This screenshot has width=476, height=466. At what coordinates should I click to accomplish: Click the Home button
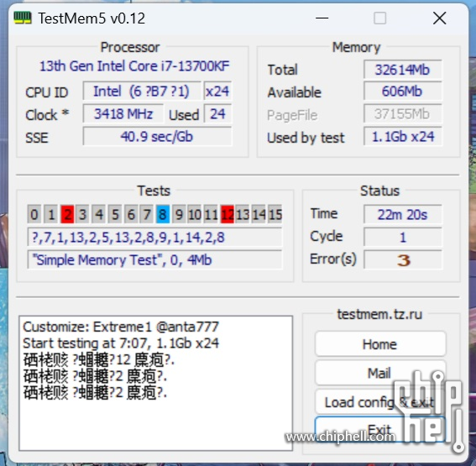click(380, 344)
